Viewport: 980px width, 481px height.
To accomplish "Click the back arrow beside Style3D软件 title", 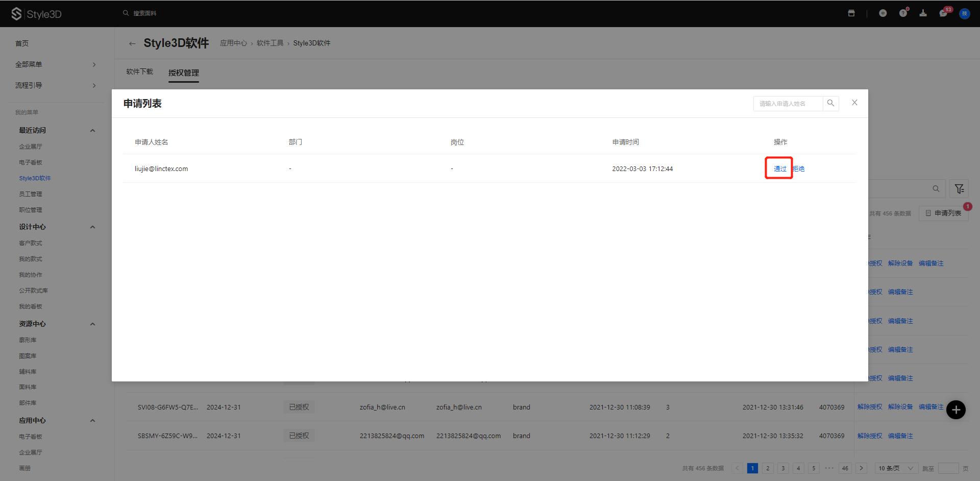I will [x=132, y=43].
